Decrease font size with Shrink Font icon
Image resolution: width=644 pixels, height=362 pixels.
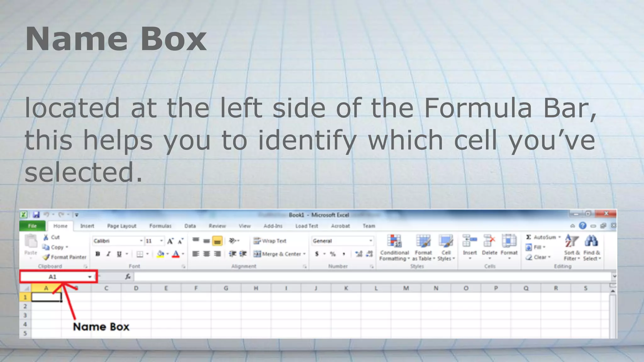point(180,241)
